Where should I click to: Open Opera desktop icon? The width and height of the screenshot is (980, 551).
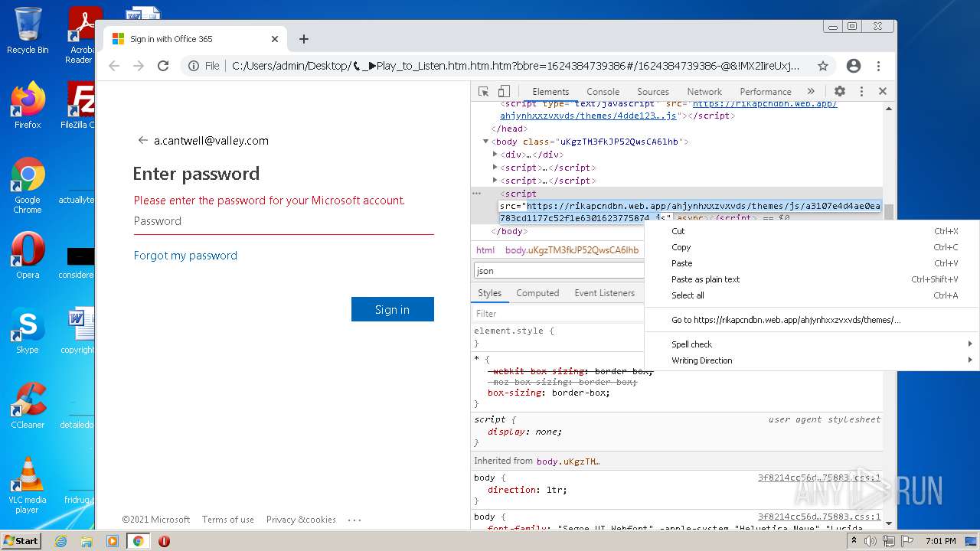click(x=28, y=255)
